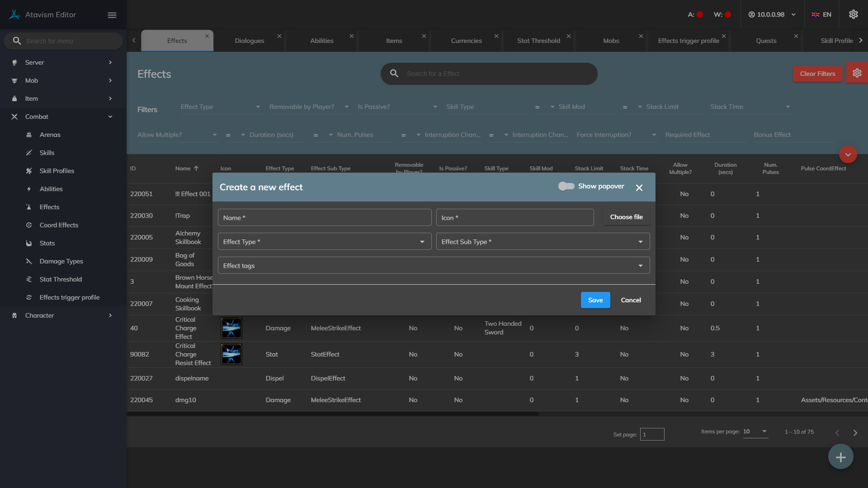Switch to the Abilities tab
868x488 pixels.
pyautogui.click(x=321, y=41)
